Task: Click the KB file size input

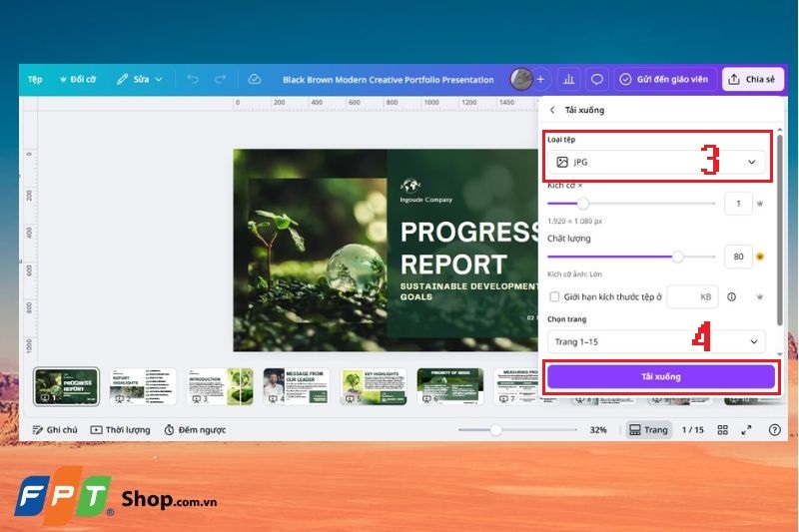Action: (x=692, y=296)
